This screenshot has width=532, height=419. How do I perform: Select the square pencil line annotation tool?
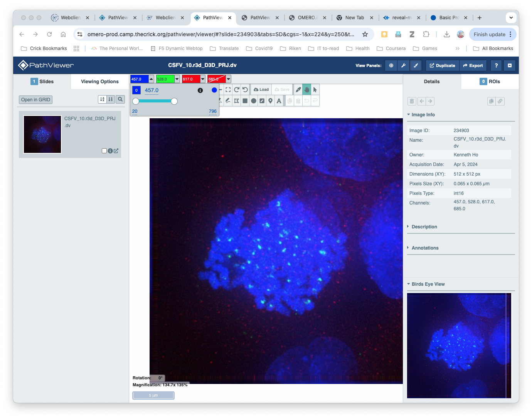tap(262, 101)
